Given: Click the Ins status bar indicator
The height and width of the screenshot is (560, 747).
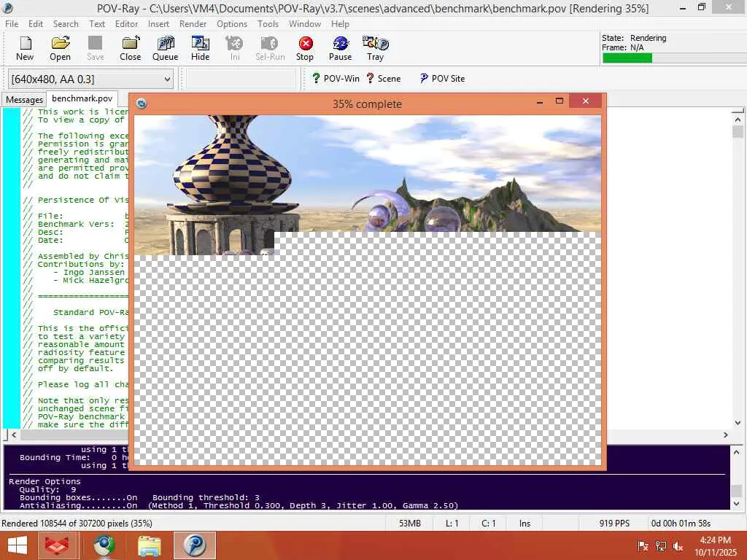Looking at the screenshot, I should point(525,524).
